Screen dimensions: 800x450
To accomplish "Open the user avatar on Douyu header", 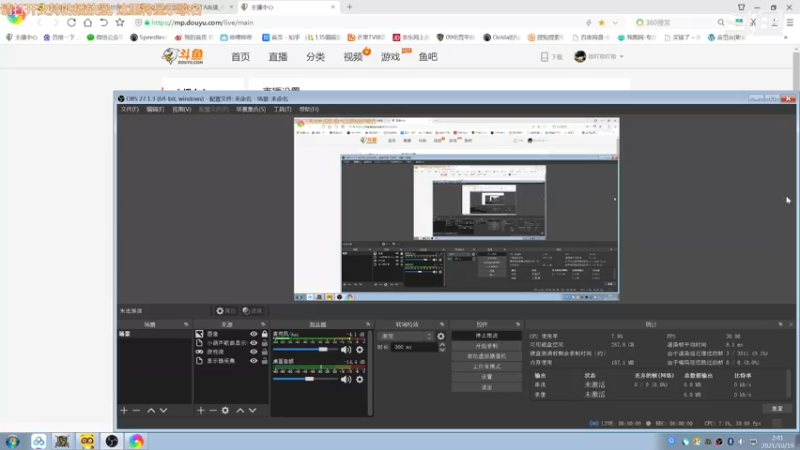I will click(x=580, y=57).
